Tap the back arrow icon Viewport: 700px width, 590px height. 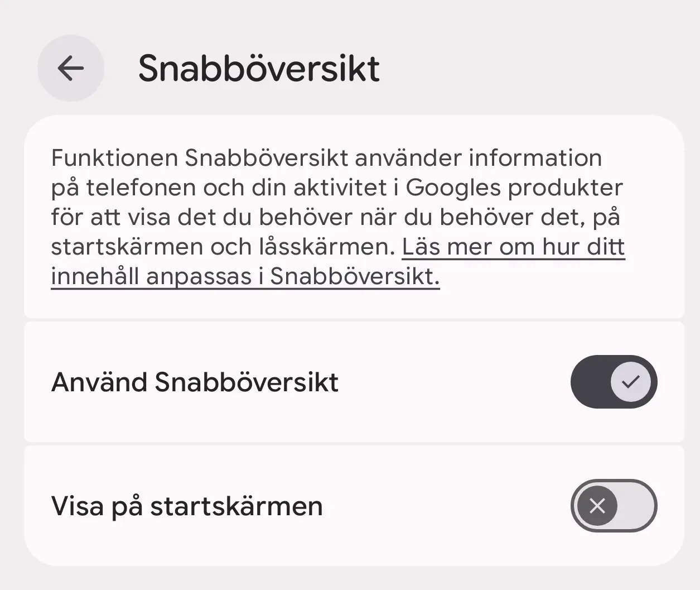(x=70, y=69)
